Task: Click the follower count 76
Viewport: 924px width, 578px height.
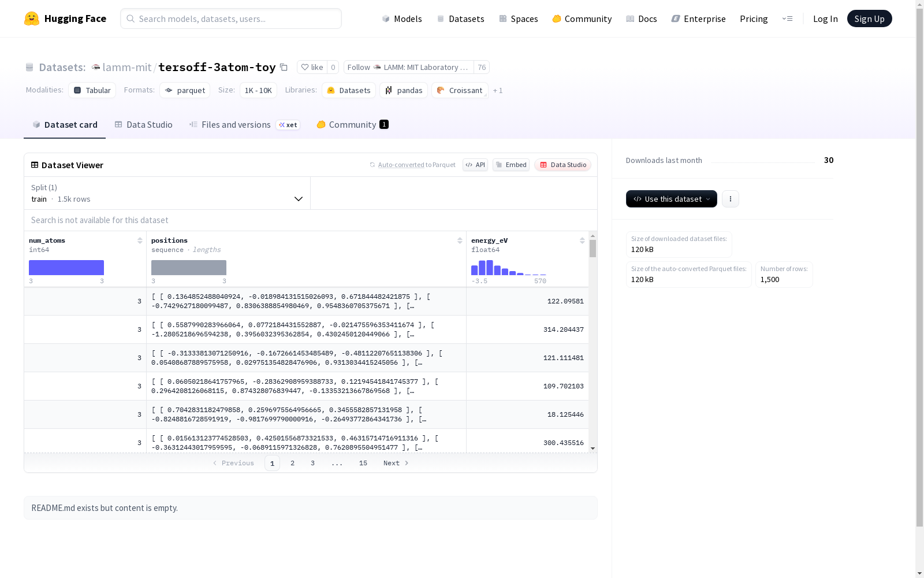Action: tap(482, 67)
